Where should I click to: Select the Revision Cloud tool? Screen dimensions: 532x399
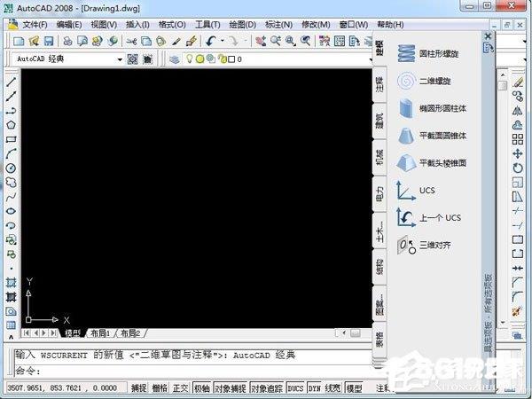pyautogui.click(x=12, y=182)
